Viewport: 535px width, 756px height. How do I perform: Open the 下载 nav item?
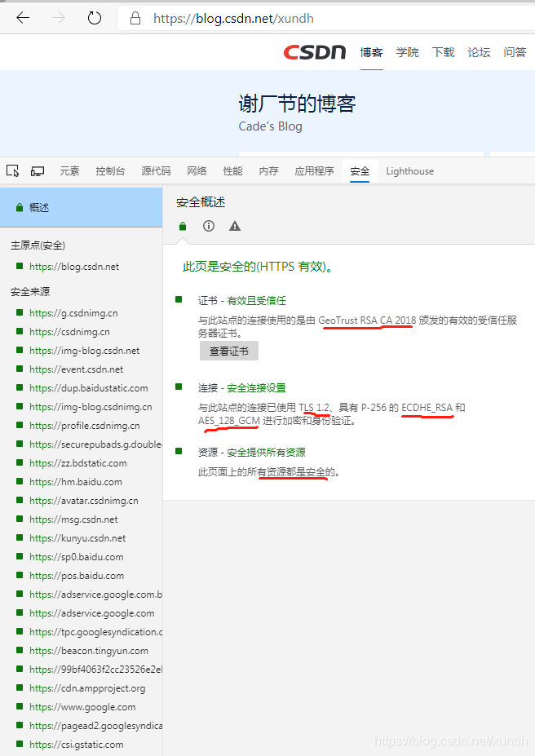[x=443, y=52]
